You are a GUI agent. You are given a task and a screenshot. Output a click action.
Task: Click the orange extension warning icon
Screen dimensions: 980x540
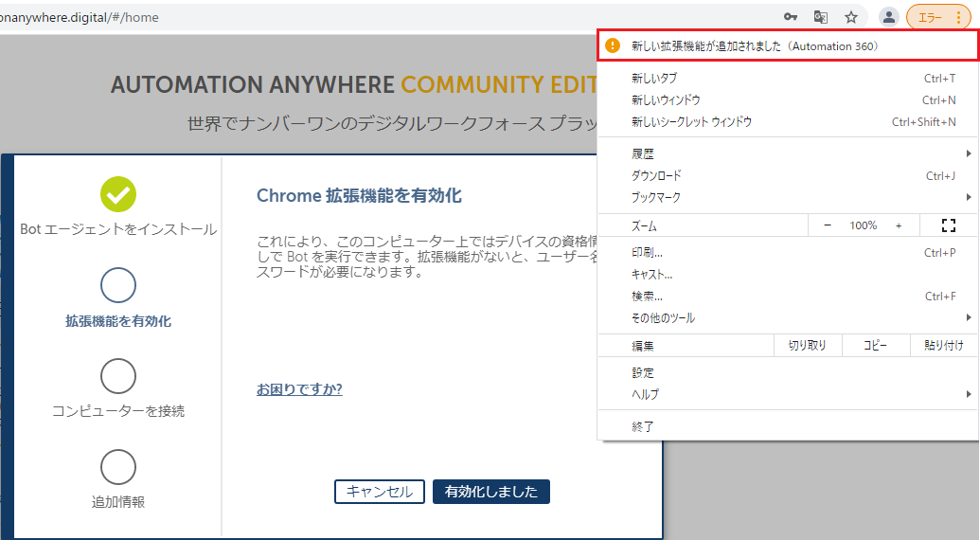point(613,45)
